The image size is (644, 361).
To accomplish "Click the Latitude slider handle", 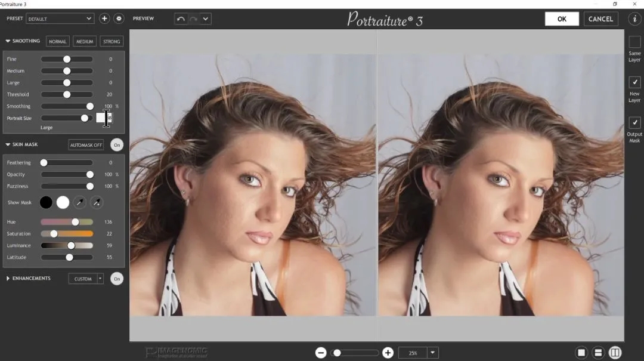I will pos(69,257).
